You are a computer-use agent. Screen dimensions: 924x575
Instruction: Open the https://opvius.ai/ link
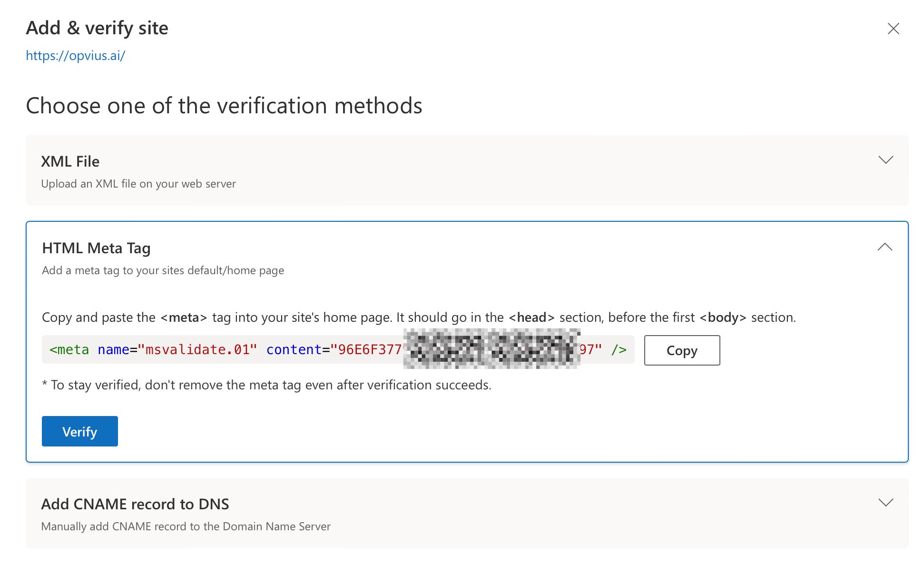(75, 56)
